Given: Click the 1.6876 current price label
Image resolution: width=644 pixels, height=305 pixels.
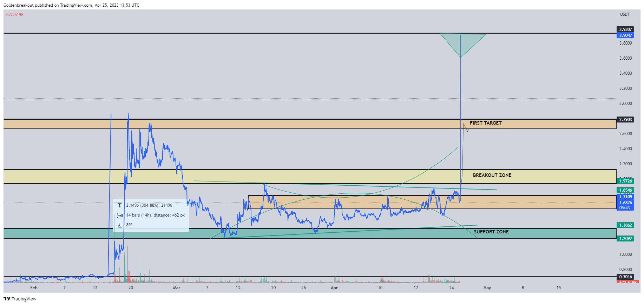Looking at the screenshot, I should 625,203.
